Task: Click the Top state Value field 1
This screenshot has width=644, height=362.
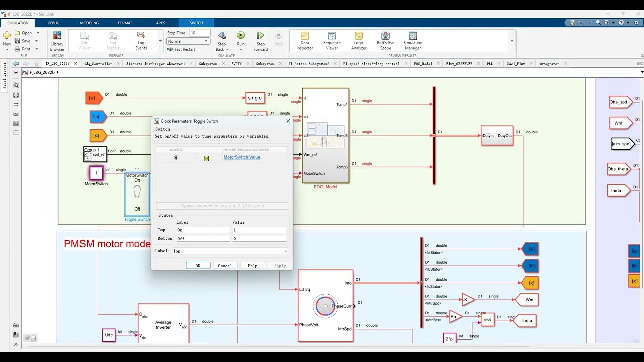Action: [x=259, y=230]
